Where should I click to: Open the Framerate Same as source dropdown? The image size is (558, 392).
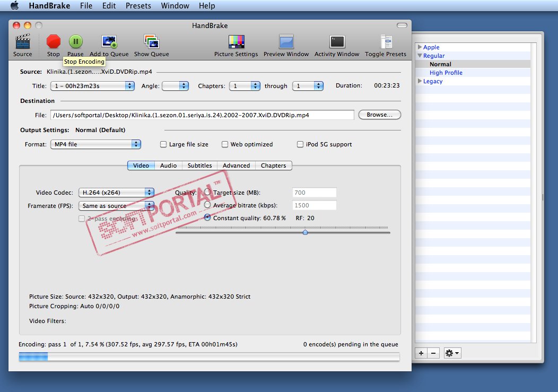pos(116,206)
